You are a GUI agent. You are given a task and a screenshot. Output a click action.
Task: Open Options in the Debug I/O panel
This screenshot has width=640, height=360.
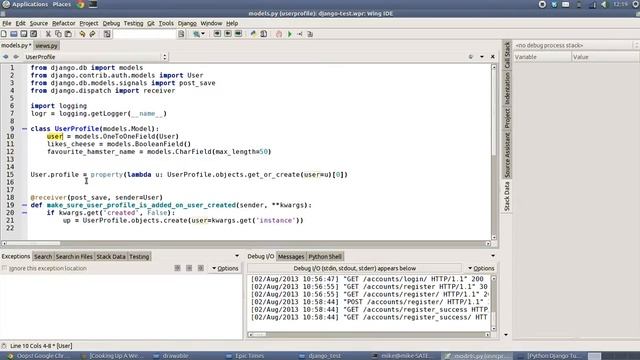[481, 268]
